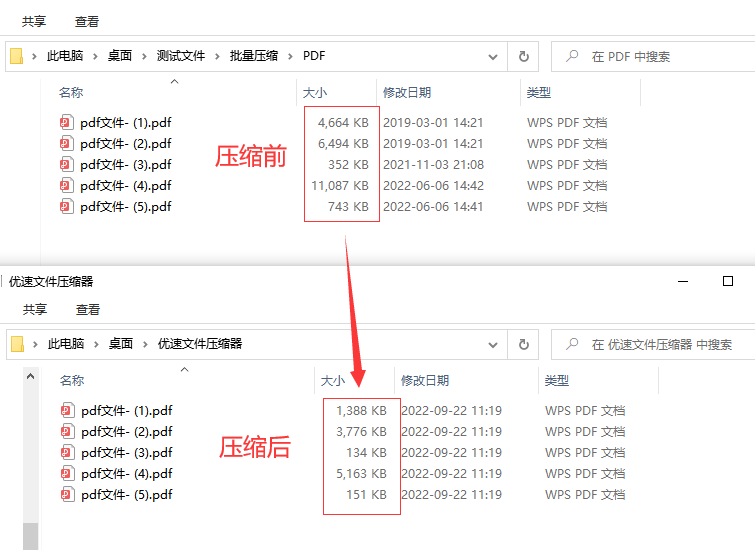This screenshot has width=755, height=550.
Task: Sort by 类型 column in the PDF window
Action: (539, 92)
